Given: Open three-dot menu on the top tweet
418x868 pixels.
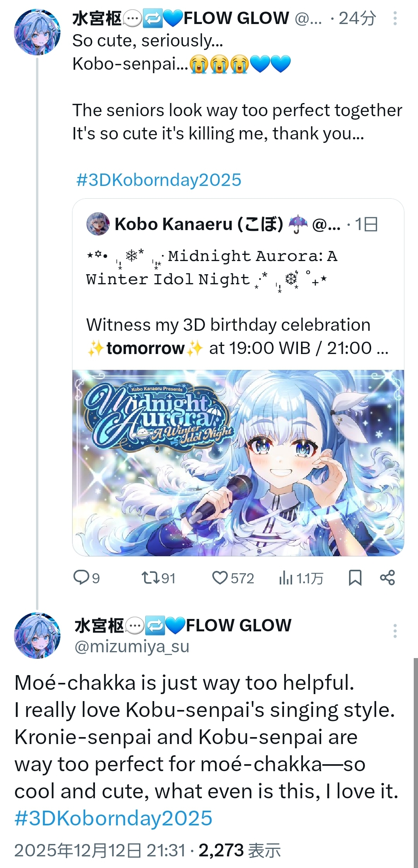Looking at the screenshot, I should (395, 18).
